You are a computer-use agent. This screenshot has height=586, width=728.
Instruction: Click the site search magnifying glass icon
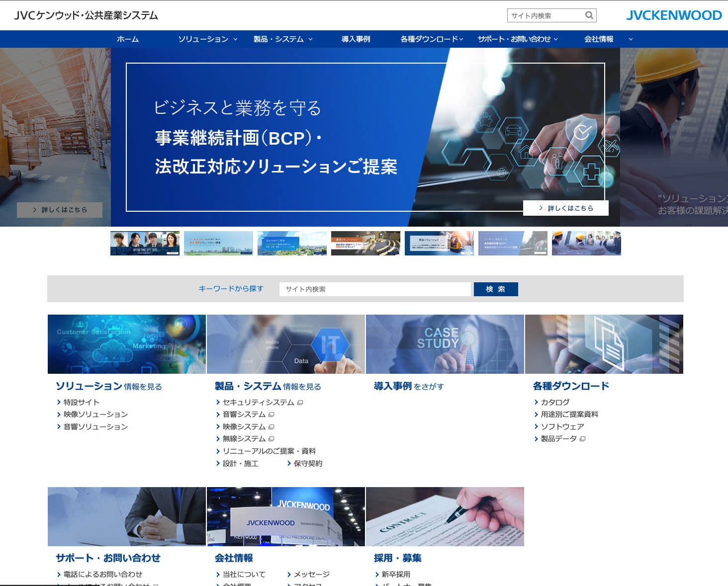589,15
